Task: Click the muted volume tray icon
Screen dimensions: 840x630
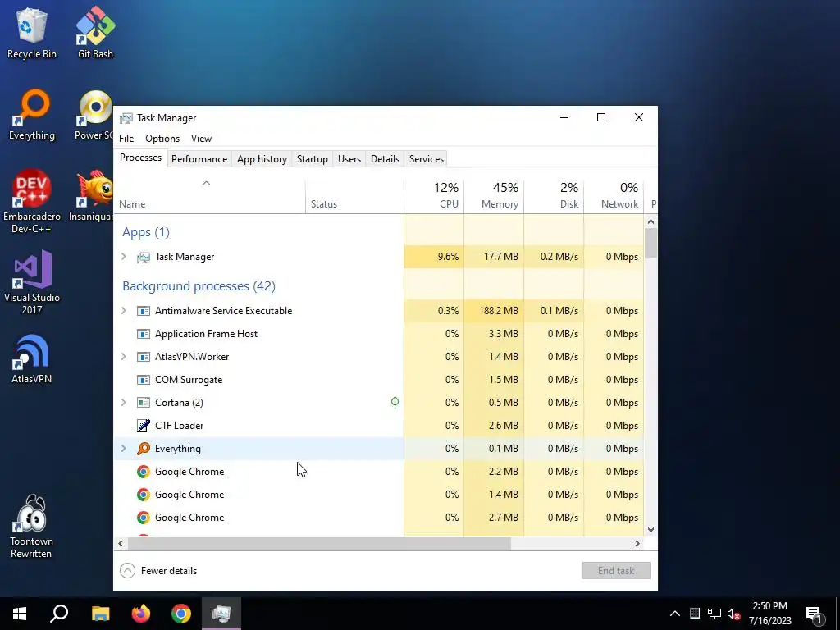Action: pos(734,614)
